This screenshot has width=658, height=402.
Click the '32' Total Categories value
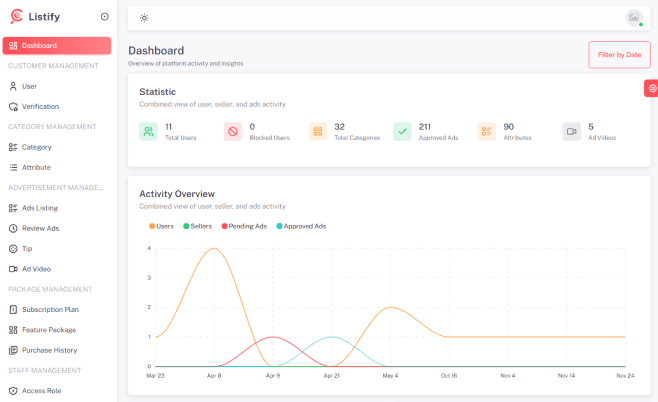coord(339,127)
